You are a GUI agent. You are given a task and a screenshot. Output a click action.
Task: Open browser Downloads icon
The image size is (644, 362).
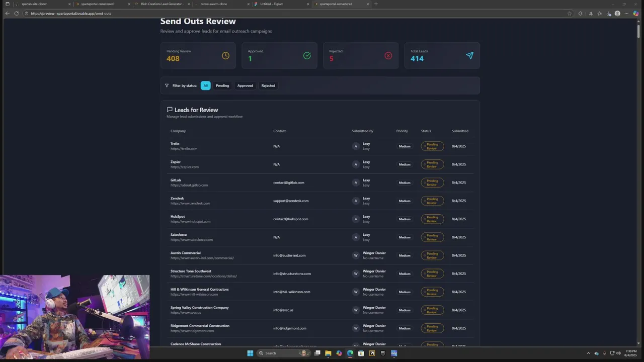609,14
